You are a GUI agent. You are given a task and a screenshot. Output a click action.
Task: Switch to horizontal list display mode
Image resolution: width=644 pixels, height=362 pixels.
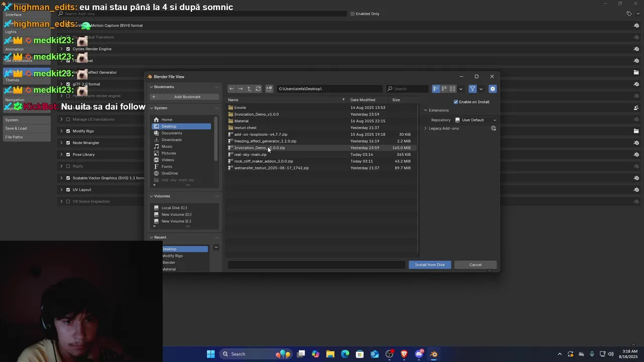(x=444, y=88)
